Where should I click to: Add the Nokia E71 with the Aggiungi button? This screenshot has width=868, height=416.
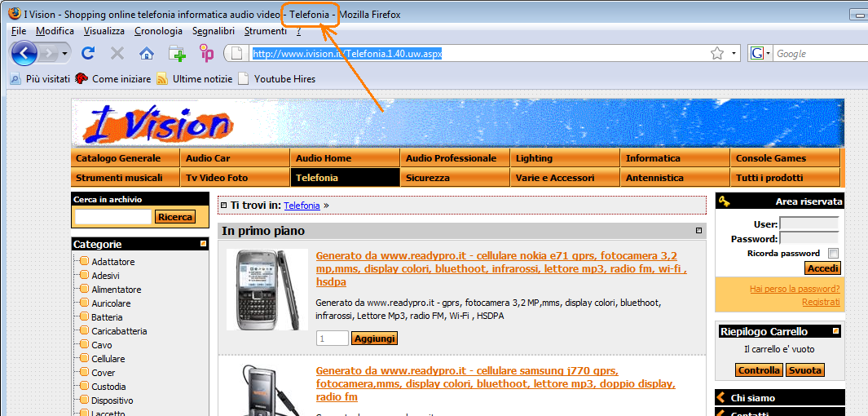point(374,338)
